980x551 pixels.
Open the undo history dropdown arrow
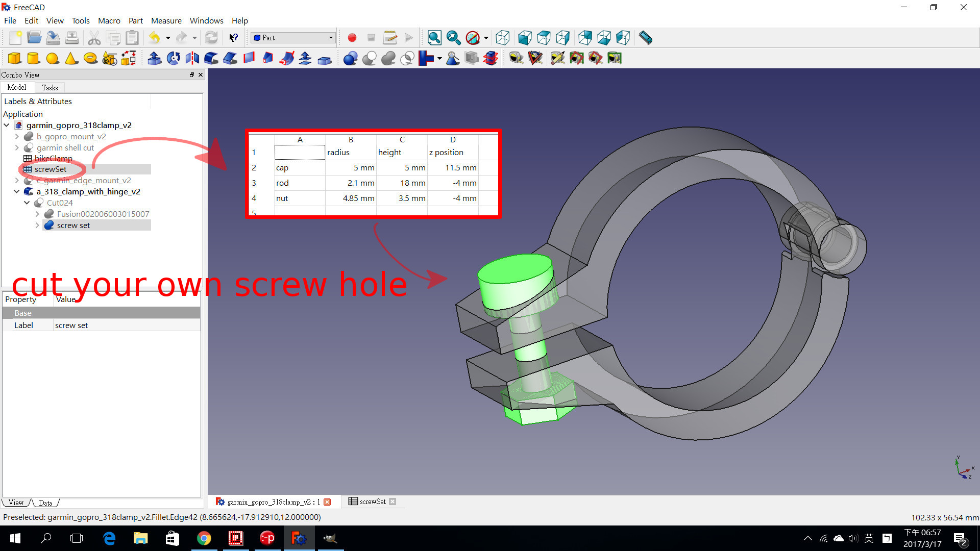click(x=168, y=38)
